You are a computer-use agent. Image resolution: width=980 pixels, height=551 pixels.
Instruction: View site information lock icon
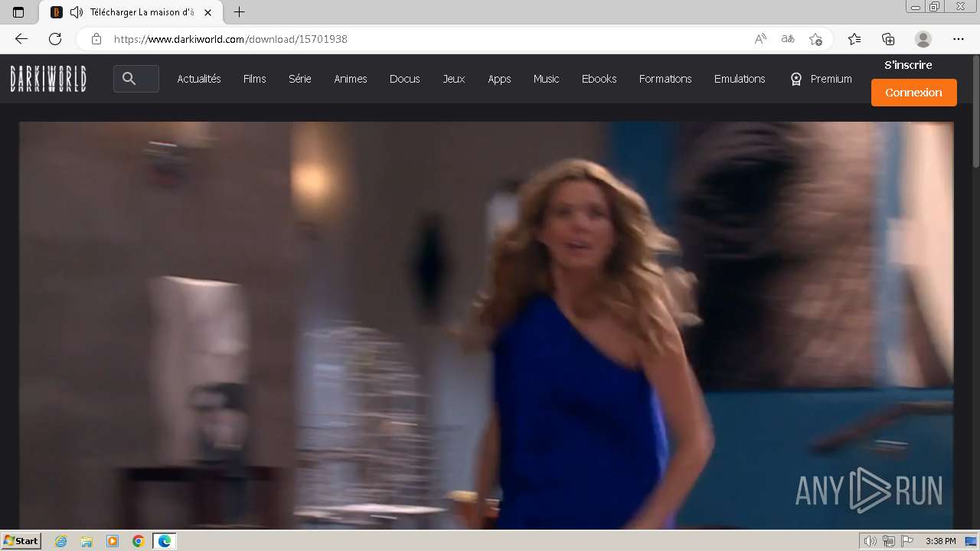pos(96,39)
